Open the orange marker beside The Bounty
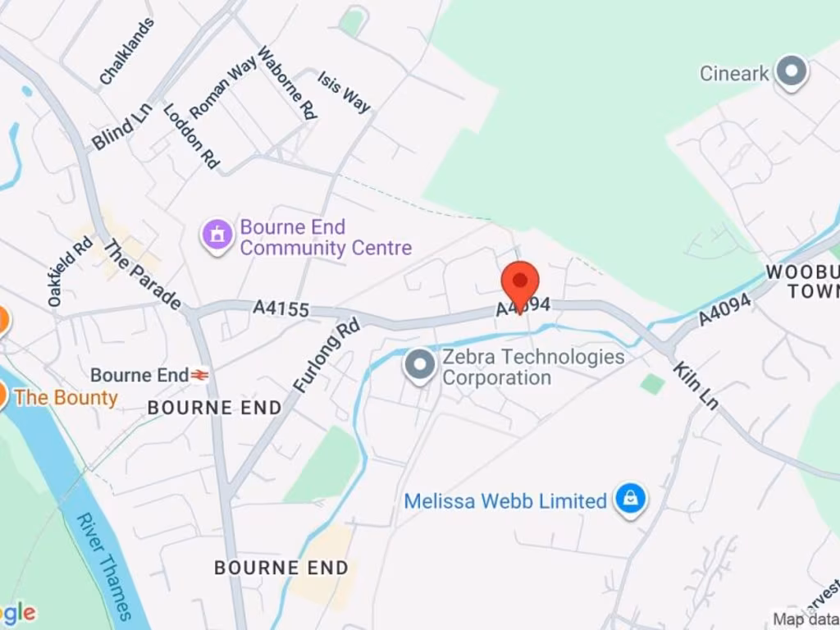Screen dimensions: 840x630 coord(2,396)
